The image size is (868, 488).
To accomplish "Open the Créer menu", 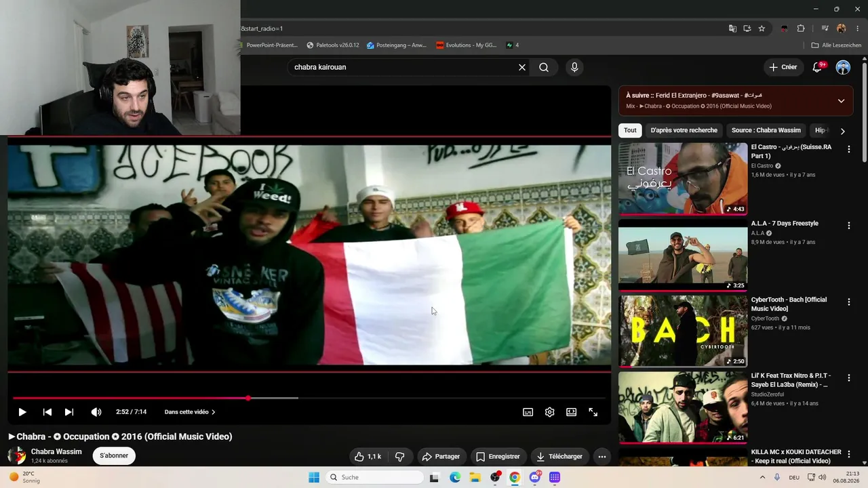I will [783, 67].
